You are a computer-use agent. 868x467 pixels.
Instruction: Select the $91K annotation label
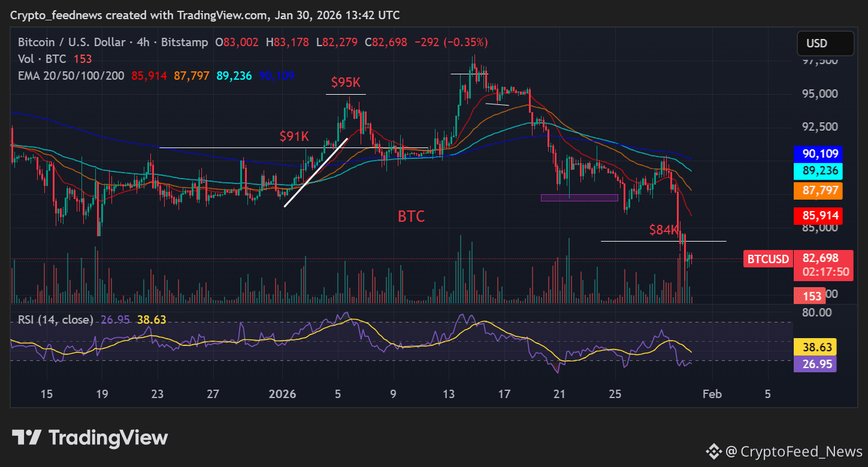pos(294,136)
